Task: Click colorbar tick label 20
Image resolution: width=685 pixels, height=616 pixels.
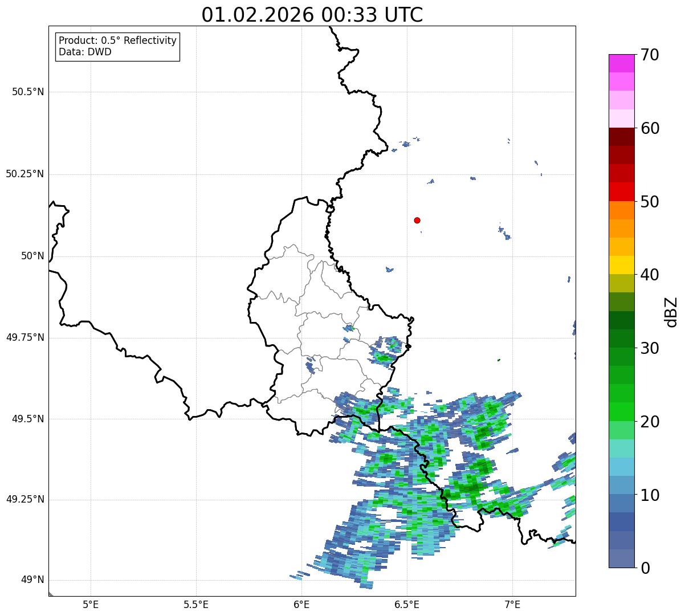Action: (650, 422)
